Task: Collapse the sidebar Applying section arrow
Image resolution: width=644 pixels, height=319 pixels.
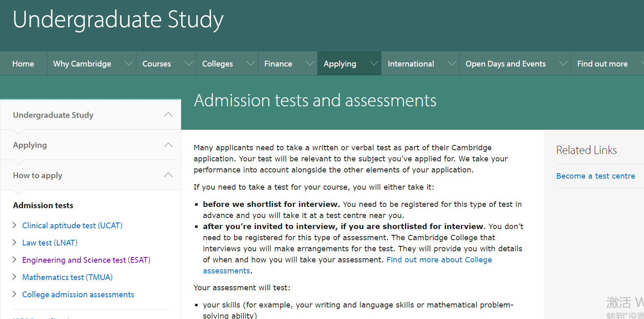Action: click(168, 145)
